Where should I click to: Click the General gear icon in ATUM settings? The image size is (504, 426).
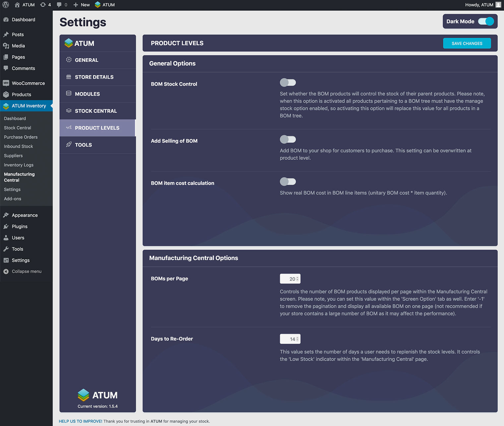tap(69, 60)
